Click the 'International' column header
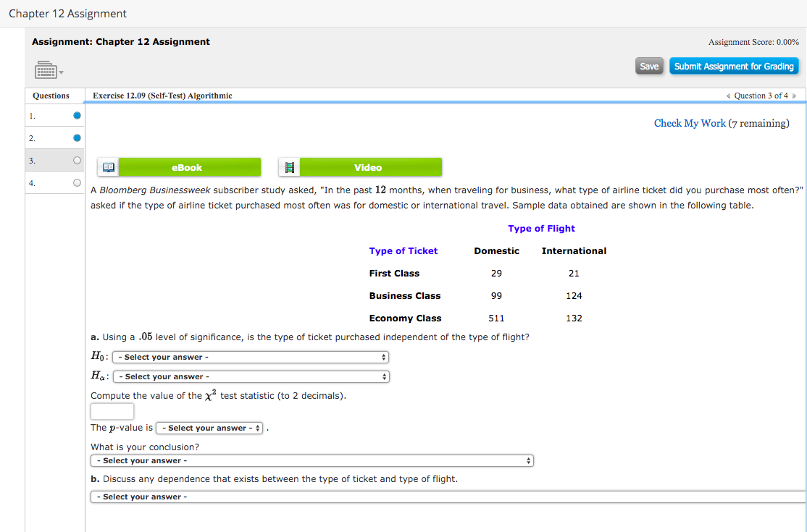The width and height of the screenshot is (807, 532). tap(574, 251)
